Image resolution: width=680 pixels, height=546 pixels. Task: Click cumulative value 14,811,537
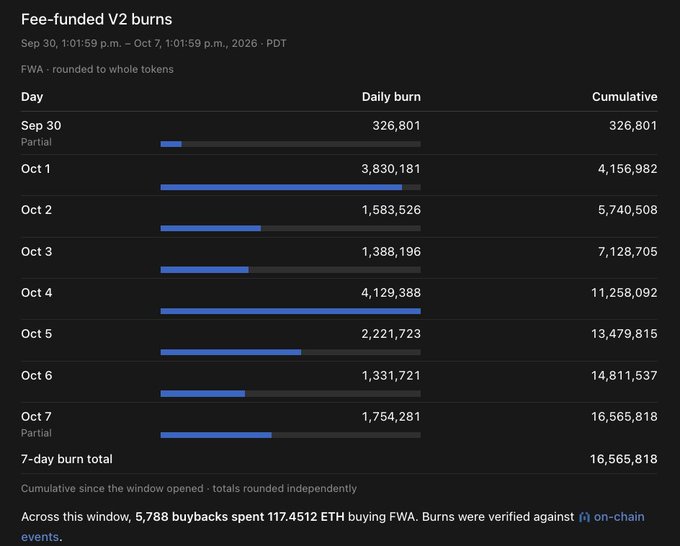click(624, 376)
